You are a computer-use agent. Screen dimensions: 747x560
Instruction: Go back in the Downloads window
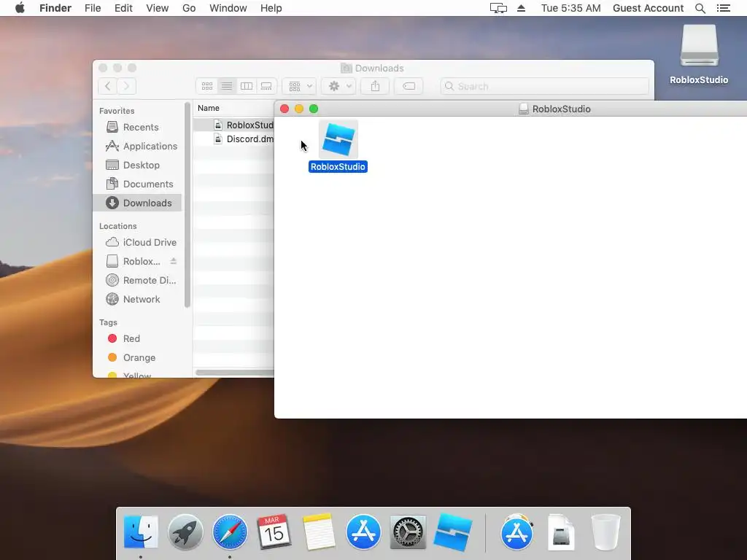108,86
